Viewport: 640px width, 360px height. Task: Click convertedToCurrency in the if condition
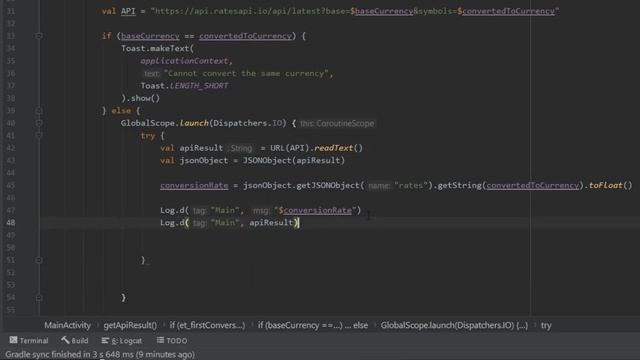coord(245,36)
